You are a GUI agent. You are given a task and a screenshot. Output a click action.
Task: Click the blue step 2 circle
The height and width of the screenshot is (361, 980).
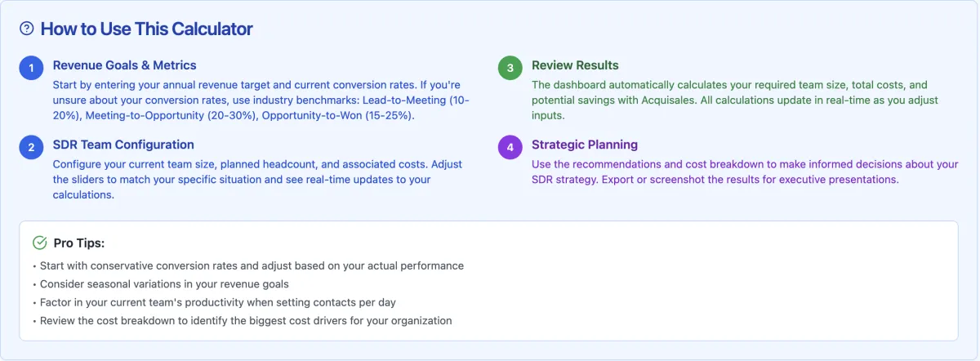tap(31, 148)
